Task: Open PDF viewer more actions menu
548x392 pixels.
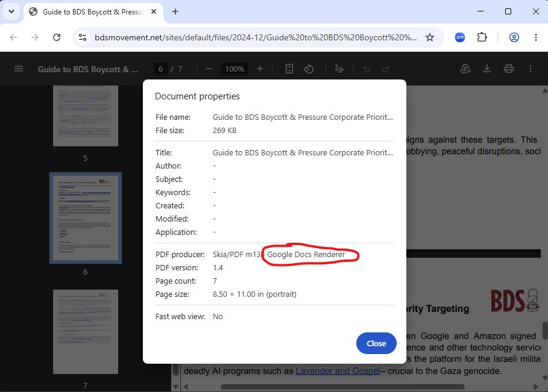Action: point(530,69)
